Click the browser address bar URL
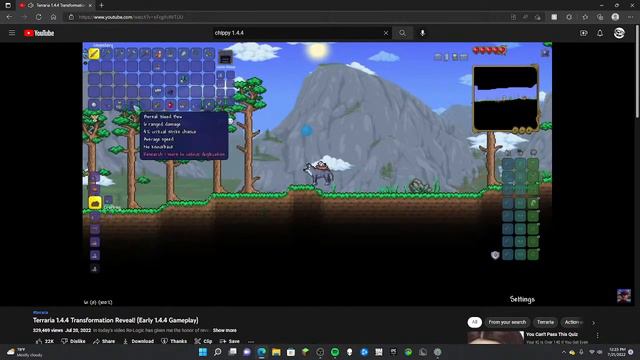Image resolution: width=640 pixels, height=360 pixels. pyautogui.click(x=131, y=17)
